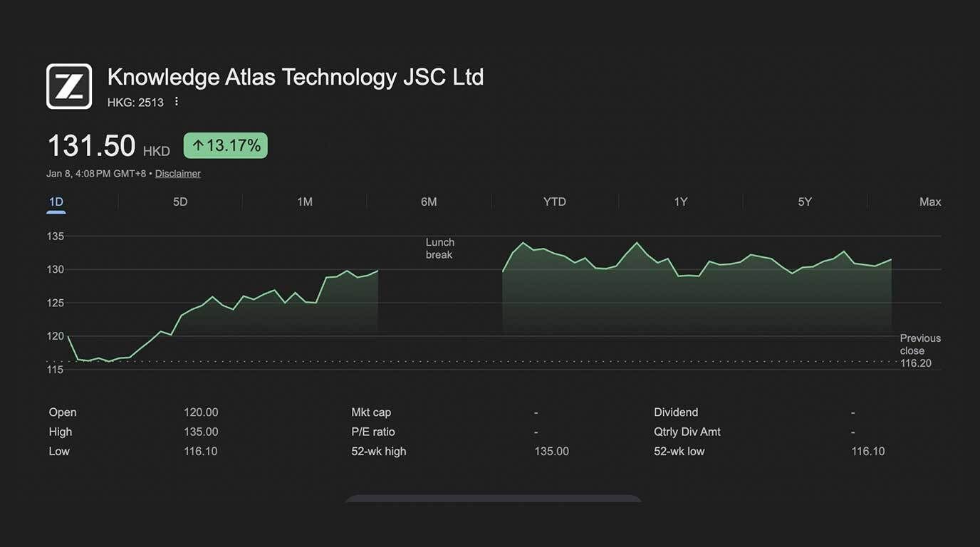Open the three-dot menu next to HKG: 2513
This screenshot has height=547, width=980.
point(177,102)
